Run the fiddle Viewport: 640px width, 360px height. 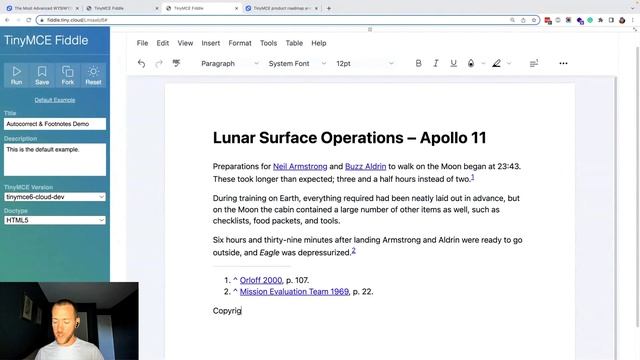pos(16,75)
